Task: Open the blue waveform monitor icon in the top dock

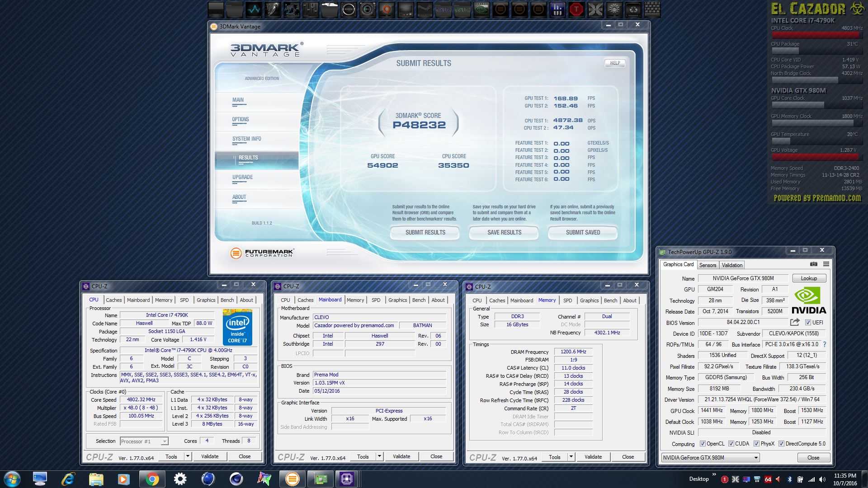Action: click(x=254, y=9)
